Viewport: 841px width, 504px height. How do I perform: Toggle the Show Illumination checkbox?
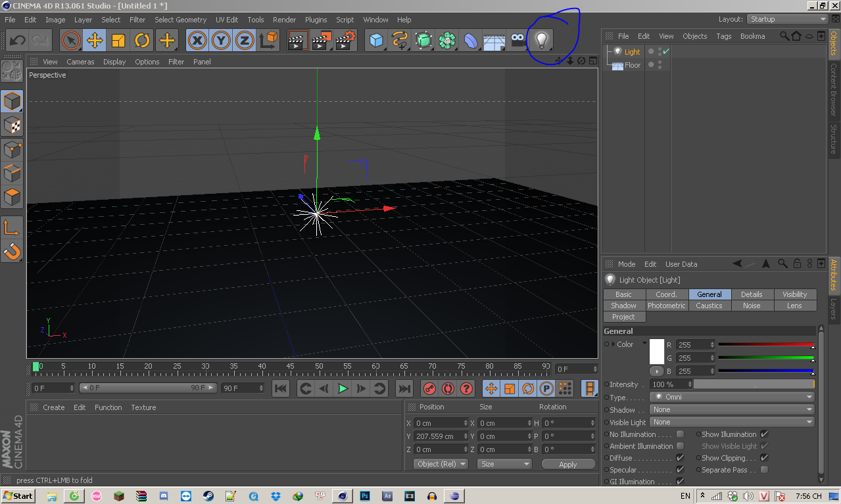pyautogui.click(x=764, y=434)
